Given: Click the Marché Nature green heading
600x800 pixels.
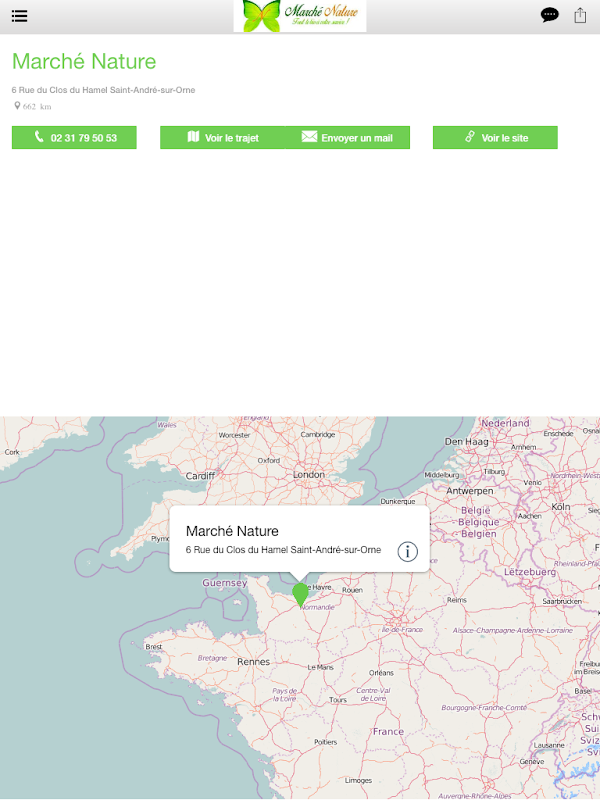Looking at the screenshot, I should [84, 61].
